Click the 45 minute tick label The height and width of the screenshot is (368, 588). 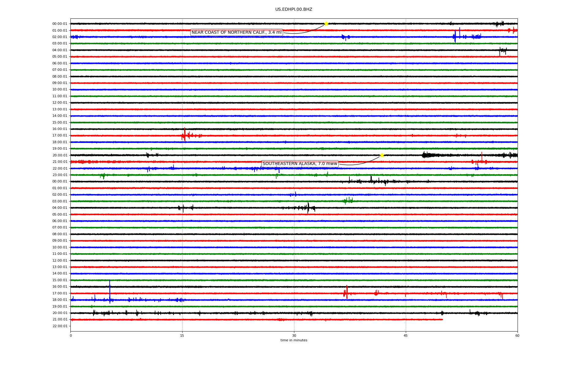(406, 335)
